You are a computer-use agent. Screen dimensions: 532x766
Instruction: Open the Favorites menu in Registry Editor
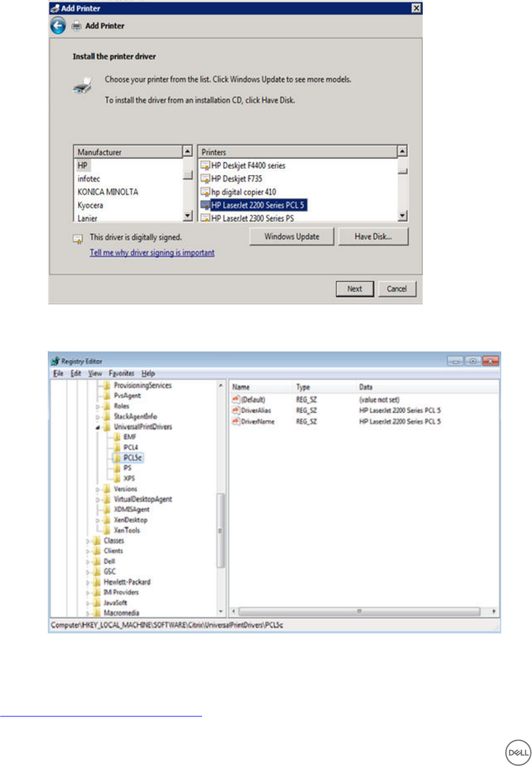pos(121,373)
